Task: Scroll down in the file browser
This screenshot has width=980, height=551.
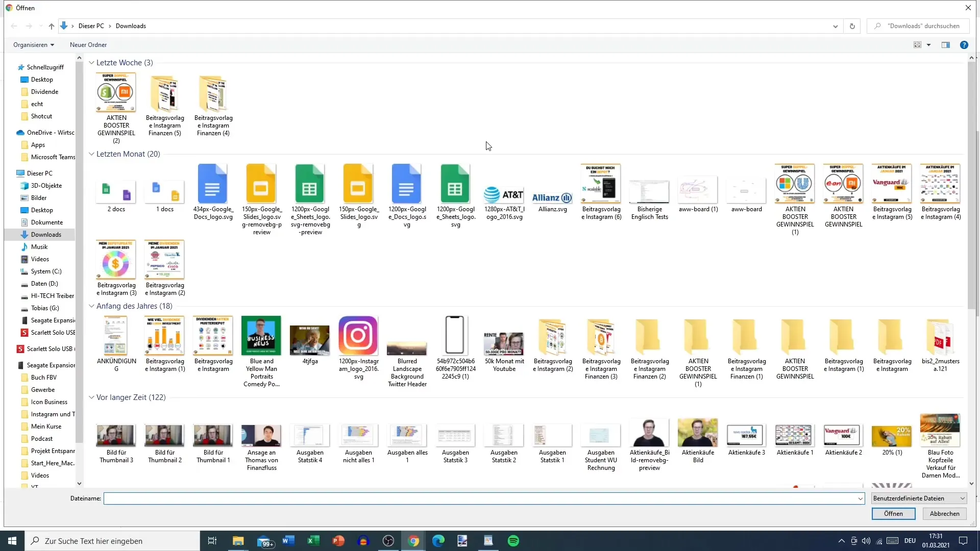Action: click(971, 483)
